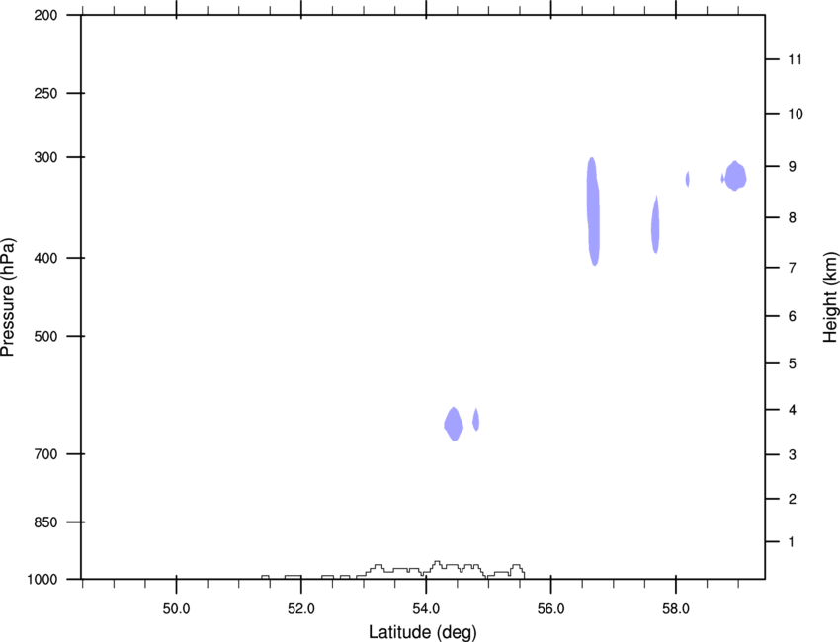Click the 50.0 latitude tick label

(176, 609)
